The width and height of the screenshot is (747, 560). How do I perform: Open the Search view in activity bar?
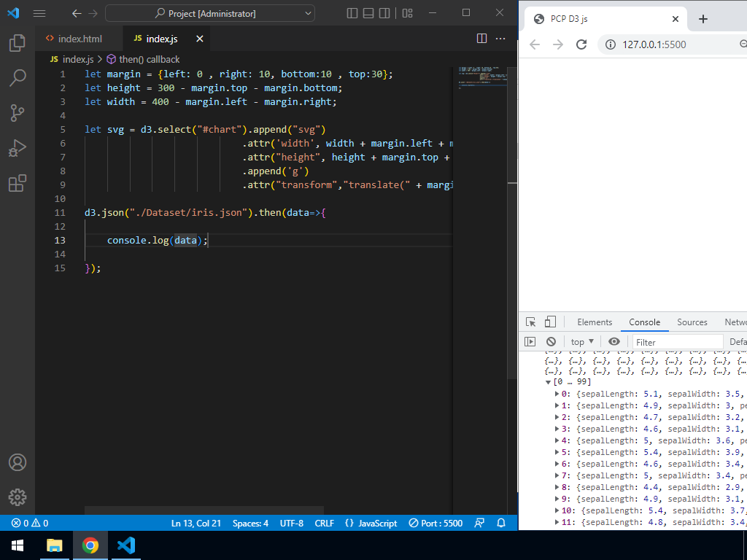(x=18, y=77)
